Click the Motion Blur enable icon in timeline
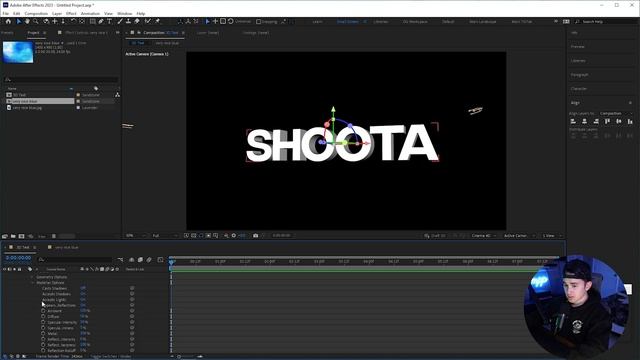This screenshot has height=360, width=640. pos(149,260)
